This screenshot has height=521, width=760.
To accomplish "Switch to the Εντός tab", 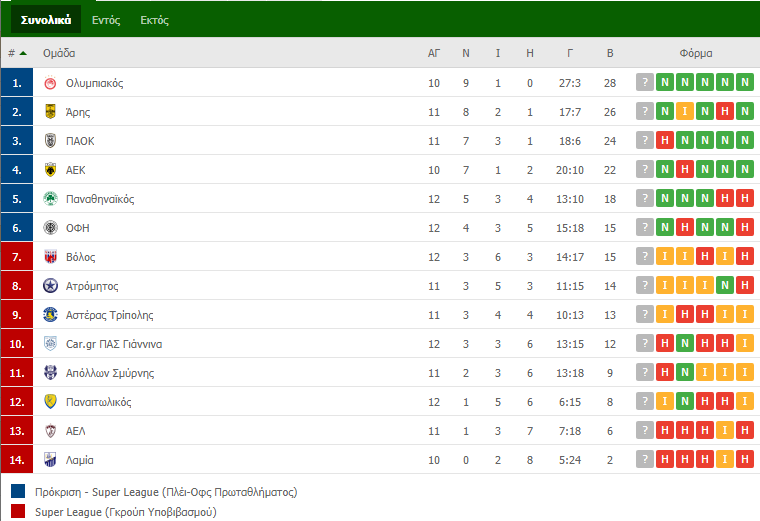I will click(x=106, y=20).
